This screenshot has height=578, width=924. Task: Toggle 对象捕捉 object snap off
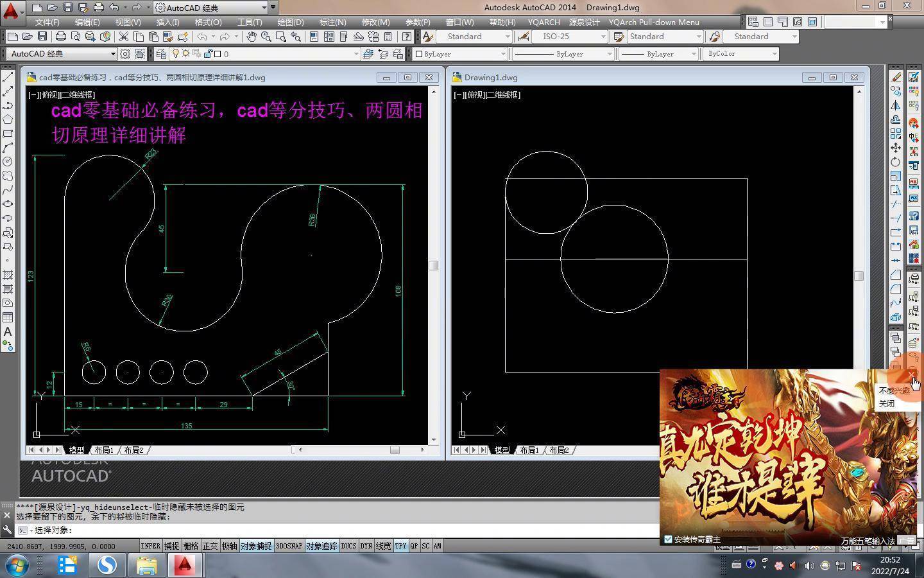click(x=255, y=546)
